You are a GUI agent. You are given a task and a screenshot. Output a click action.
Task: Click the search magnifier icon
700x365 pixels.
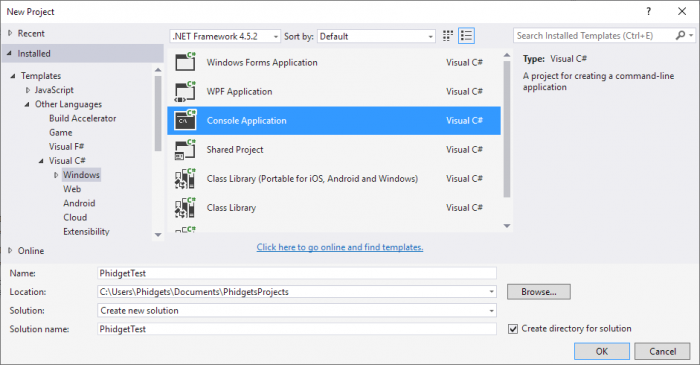(x=680, y=35)
